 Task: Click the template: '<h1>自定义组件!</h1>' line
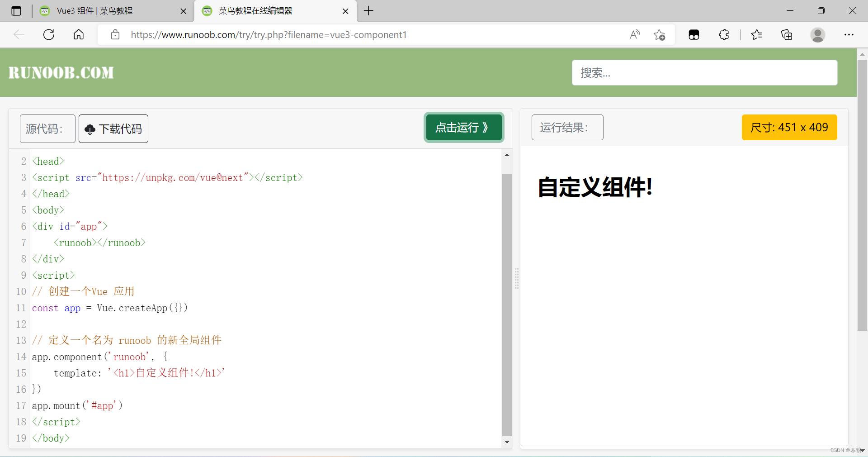pyautogui.click(x=139, y=373)
